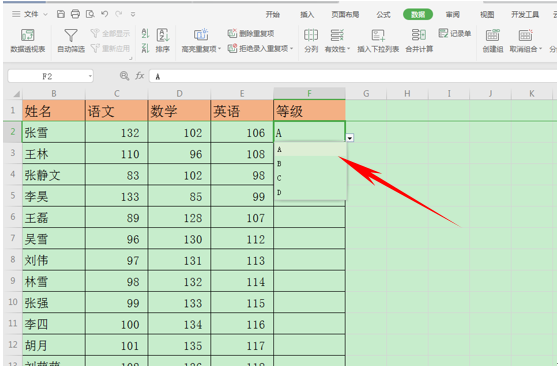The image size is (558, 372).
Task: Select column C header
Action: [116, 94]
